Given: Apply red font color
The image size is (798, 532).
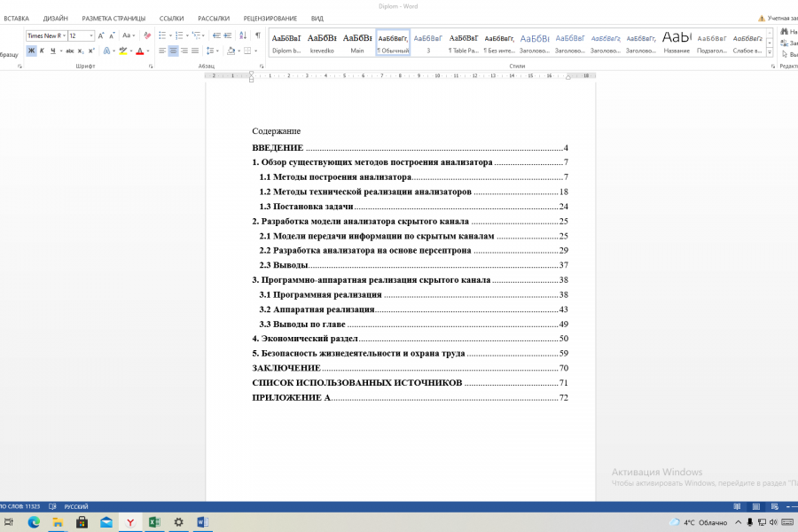Looking at the screenshot, I should coord(139,51).
